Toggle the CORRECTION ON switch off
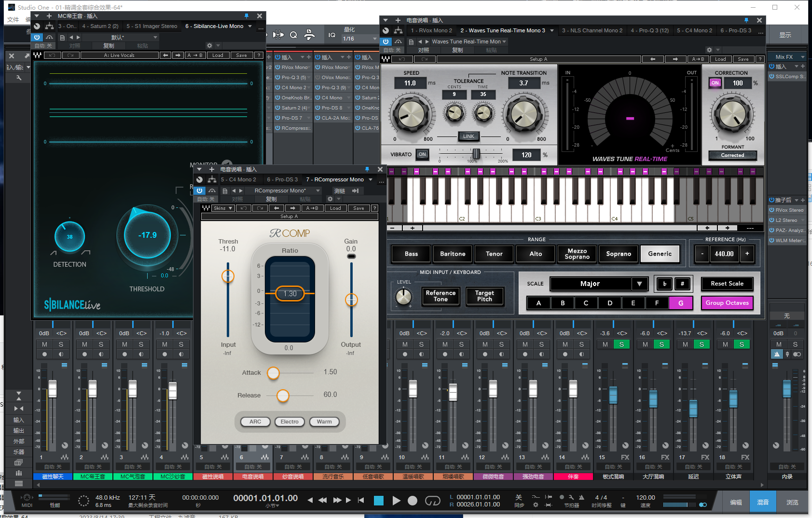 (x=715, y=83)
